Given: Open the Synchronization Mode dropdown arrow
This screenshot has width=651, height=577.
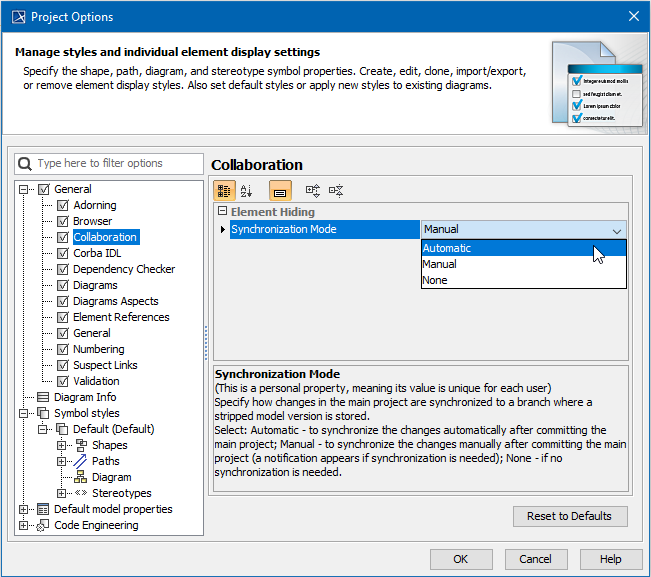Looking at the screenshot, I should tap(616, 230).
